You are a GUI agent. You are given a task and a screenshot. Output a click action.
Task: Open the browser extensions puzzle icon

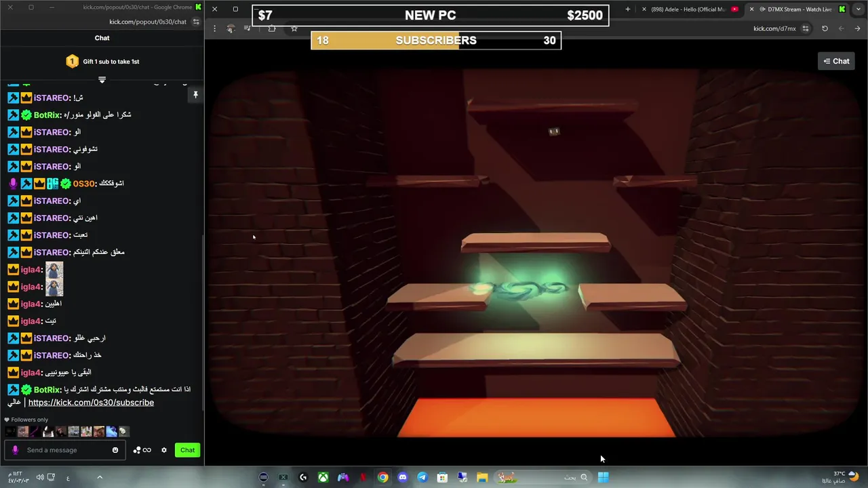coord(272,28)
